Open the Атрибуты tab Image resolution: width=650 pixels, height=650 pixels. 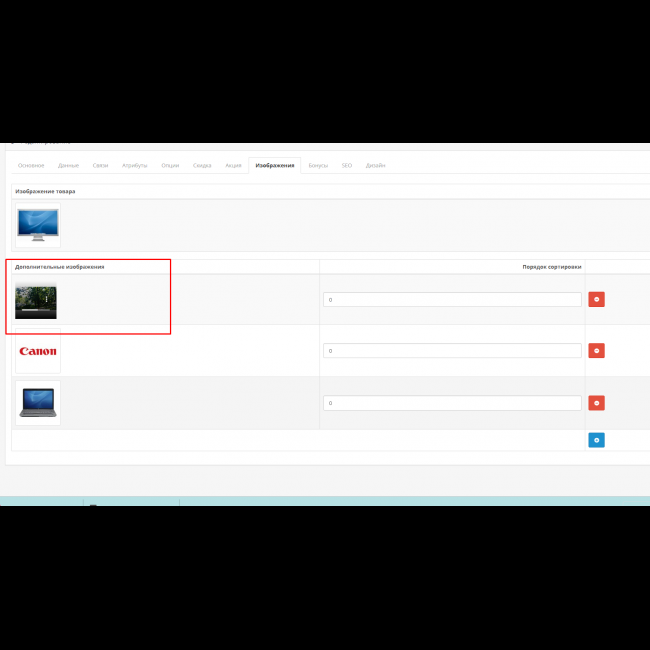135,165
